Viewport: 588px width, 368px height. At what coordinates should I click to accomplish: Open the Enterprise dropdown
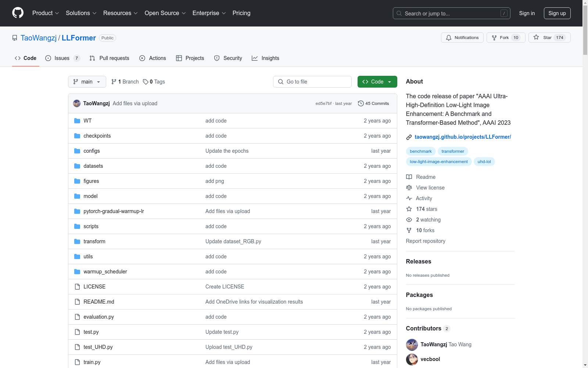click(x=209, y=13)
